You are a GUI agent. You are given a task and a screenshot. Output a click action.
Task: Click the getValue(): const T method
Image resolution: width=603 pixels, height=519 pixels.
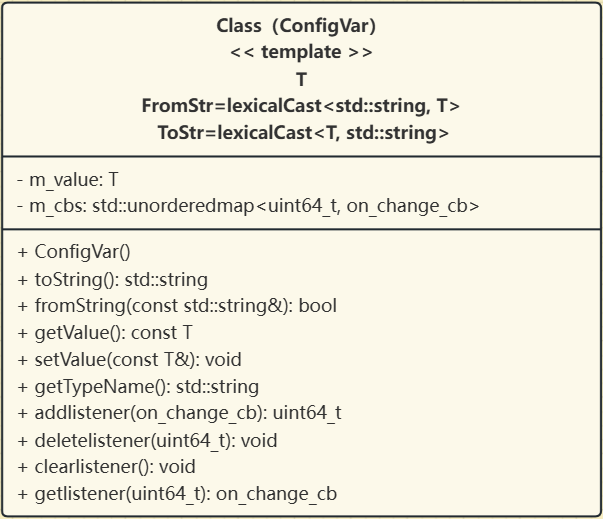(105, 333)
